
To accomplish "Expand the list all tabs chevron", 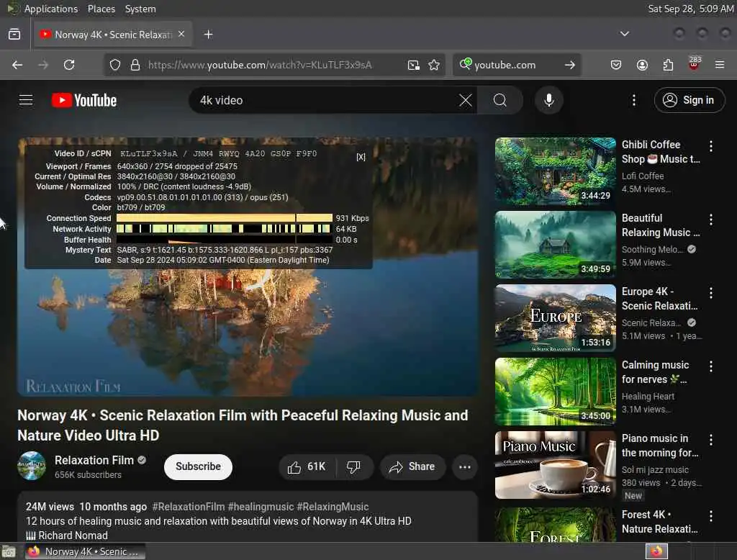I will pos(624,34).
